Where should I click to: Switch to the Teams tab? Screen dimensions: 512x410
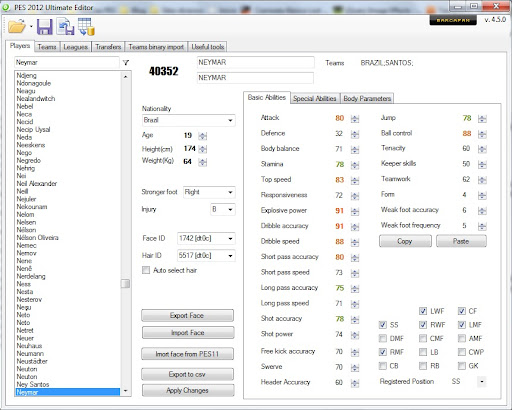click(47, 47)
